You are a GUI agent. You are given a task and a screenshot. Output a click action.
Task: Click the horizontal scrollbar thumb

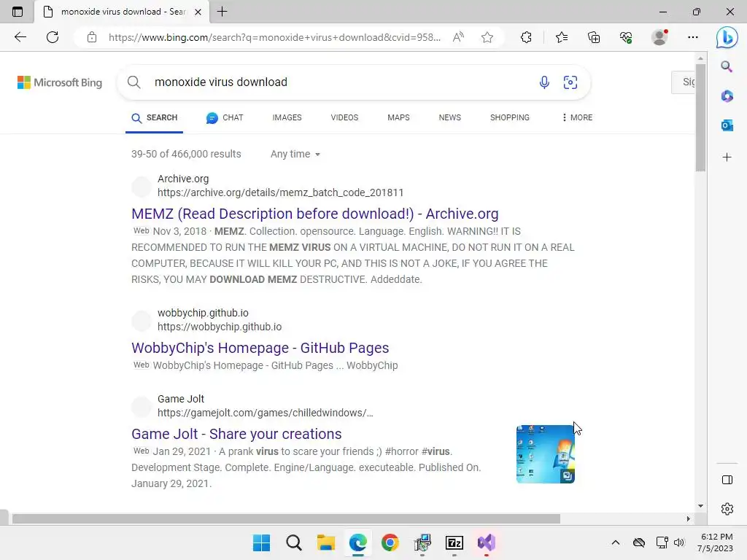[286, 518]
